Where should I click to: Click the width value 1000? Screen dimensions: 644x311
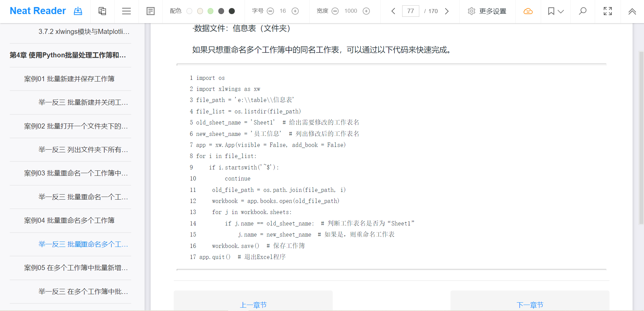click(x=351, y=11)
